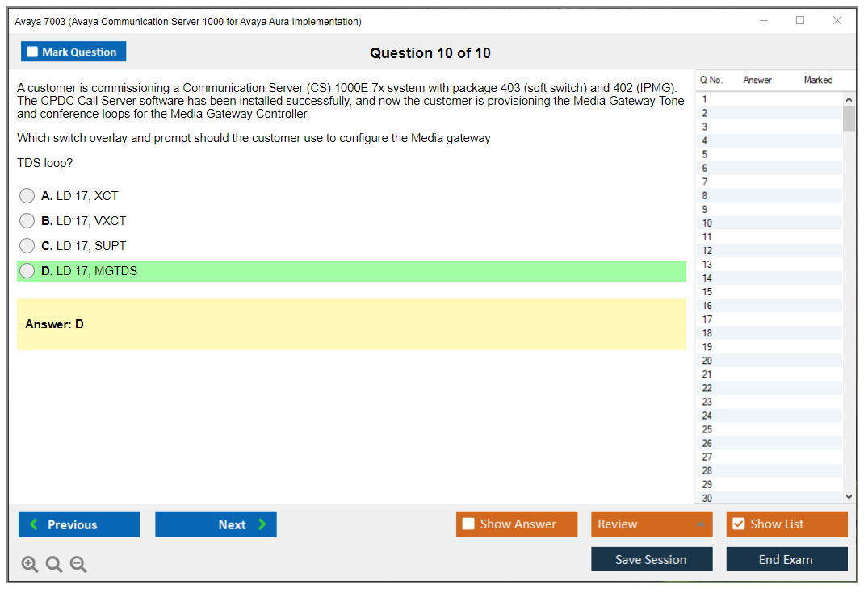The image size is (868, 593).
Task: Enable the Show Answer checkbox
Action: coord(468,524)
